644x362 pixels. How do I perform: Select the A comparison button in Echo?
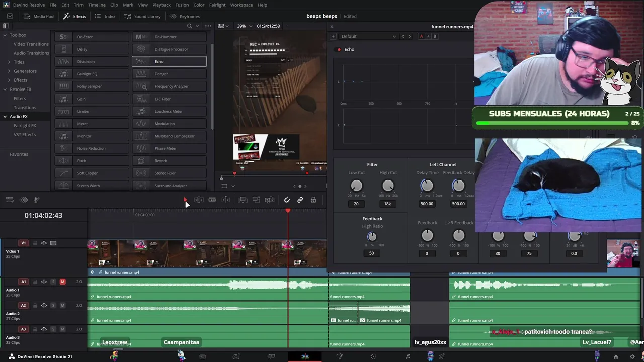pos(422,36)
